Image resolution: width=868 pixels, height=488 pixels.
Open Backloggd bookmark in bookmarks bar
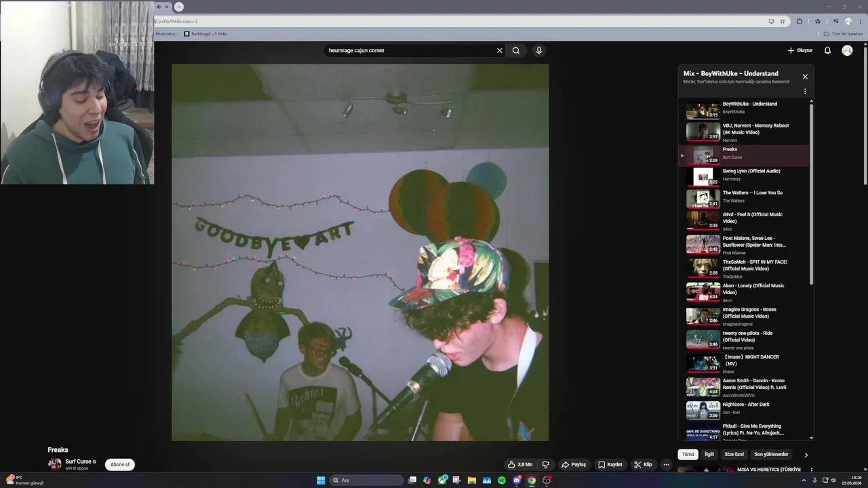pos(206,33)
